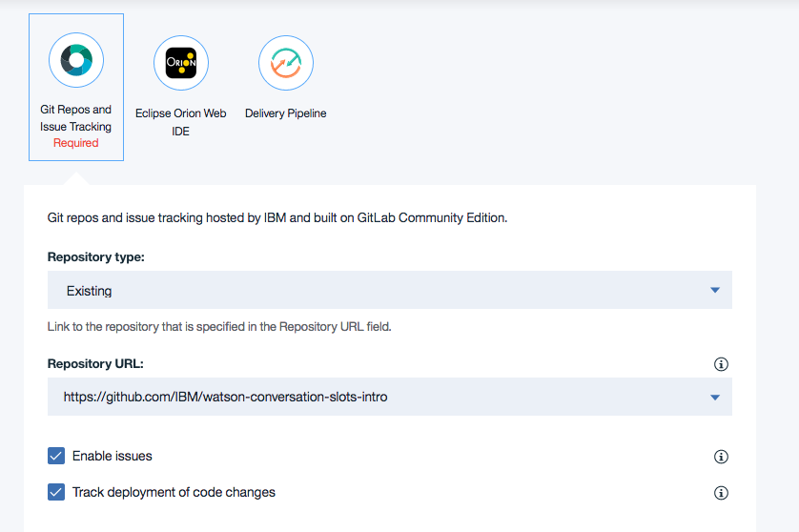This screenshot has width=799, height=532.
Task: Click the Delivery Pipeline label
Action: click(x=286, y=113)
